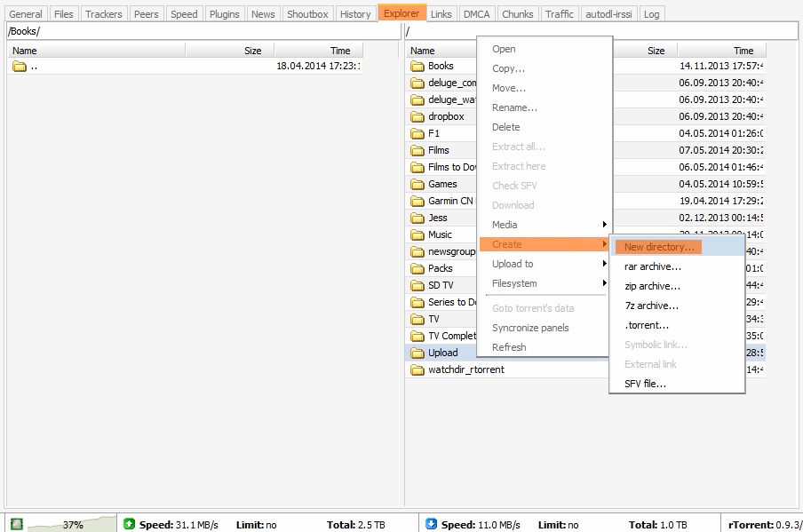
Task: Open the autodl-irssi tab
Action: click(x=608, y=14)
